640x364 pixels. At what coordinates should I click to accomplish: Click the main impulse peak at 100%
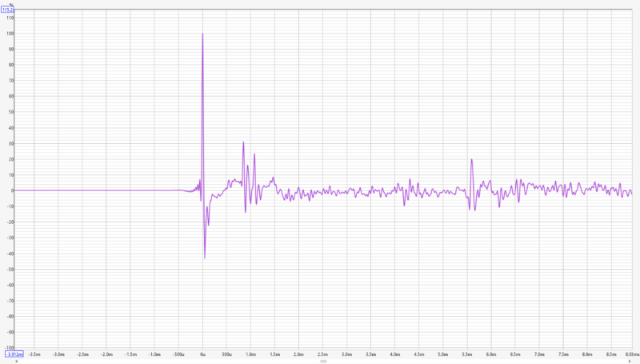202,34
